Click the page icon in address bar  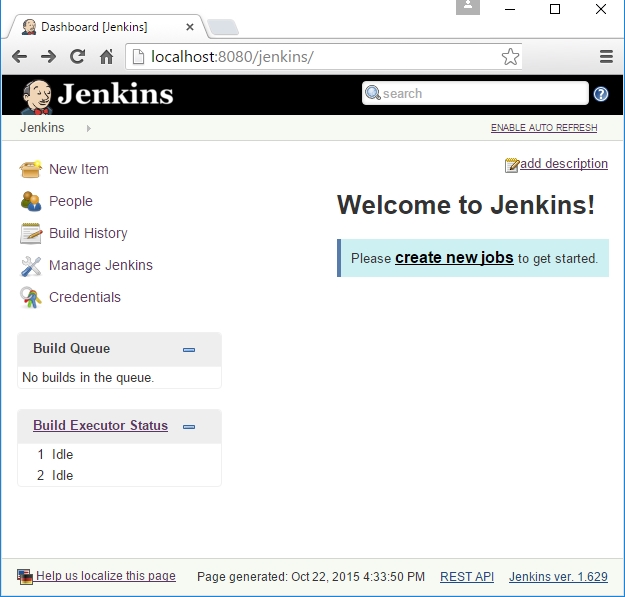(138, 57)
